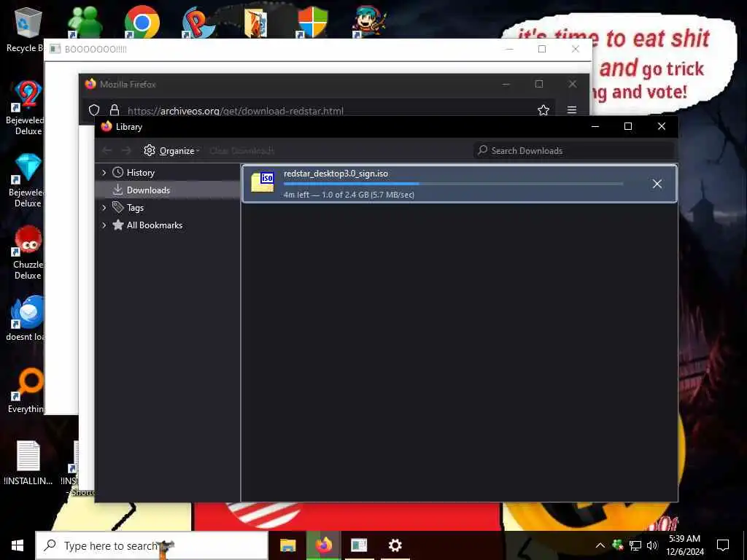Expand the History tree item

click(x=104, y=172)
